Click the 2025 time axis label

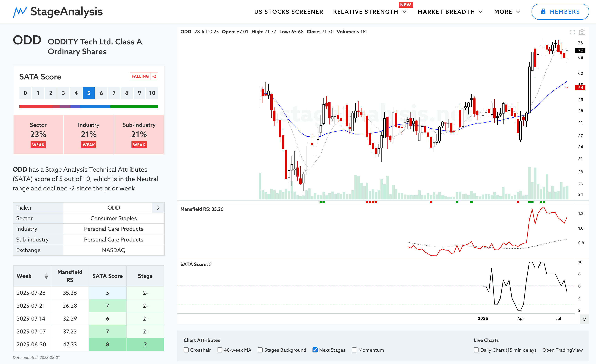click(483, 318)
